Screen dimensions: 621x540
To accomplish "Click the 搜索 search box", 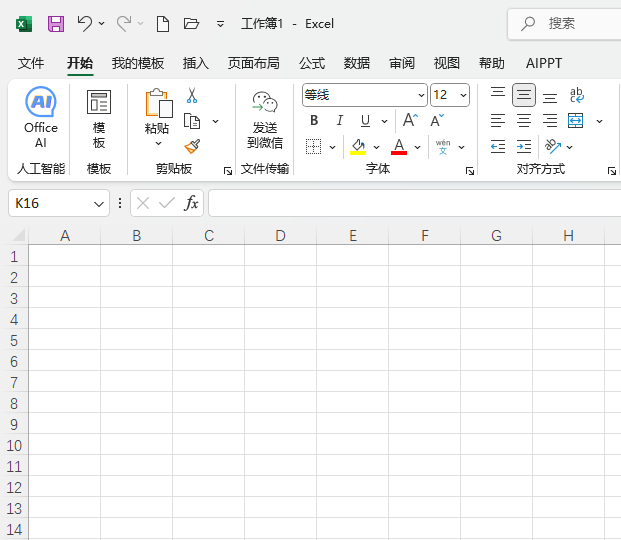I will point(564,24).
